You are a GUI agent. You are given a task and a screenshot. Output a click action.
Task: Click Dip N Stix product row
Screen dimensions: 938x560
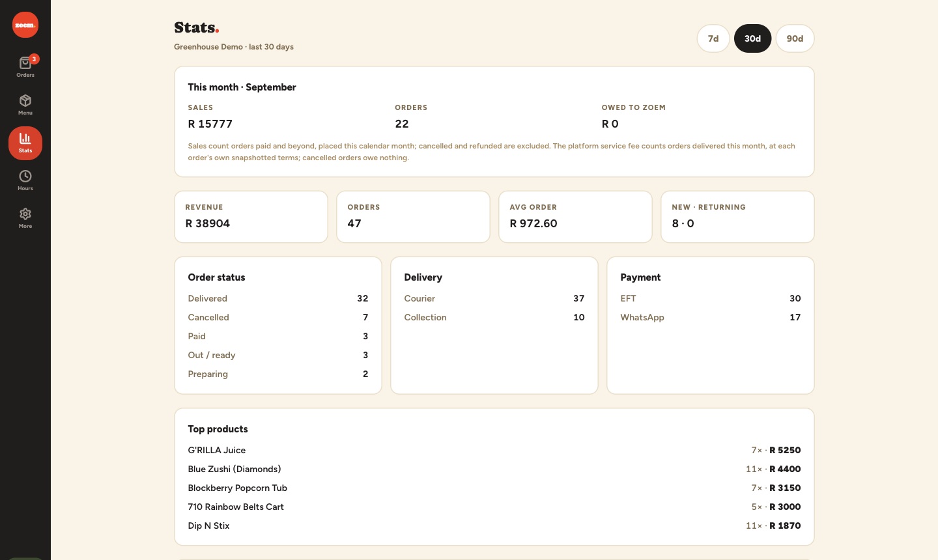click(494, 525)
